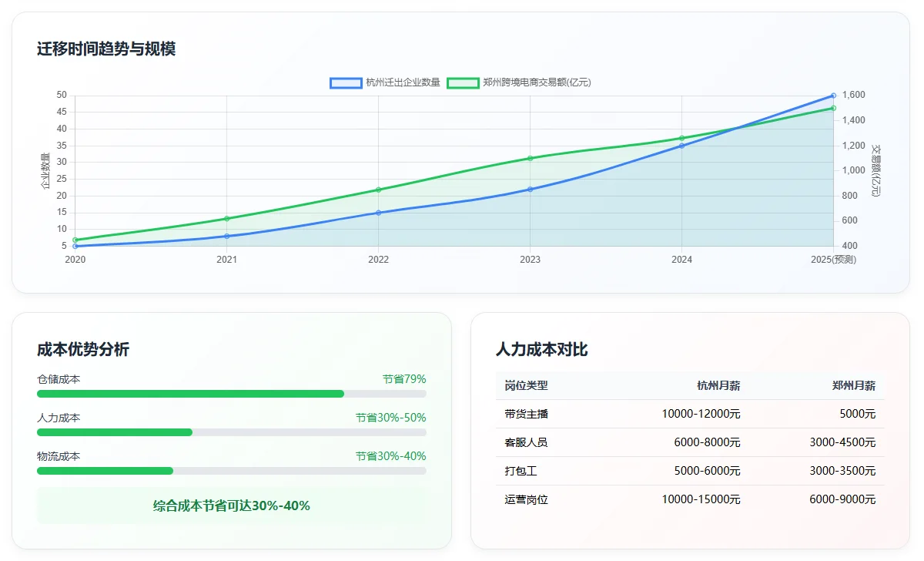The width and height of the screenshot is (924, 561).
Task: Click the blue data point at 2023
Action: (x=530, y=189)
